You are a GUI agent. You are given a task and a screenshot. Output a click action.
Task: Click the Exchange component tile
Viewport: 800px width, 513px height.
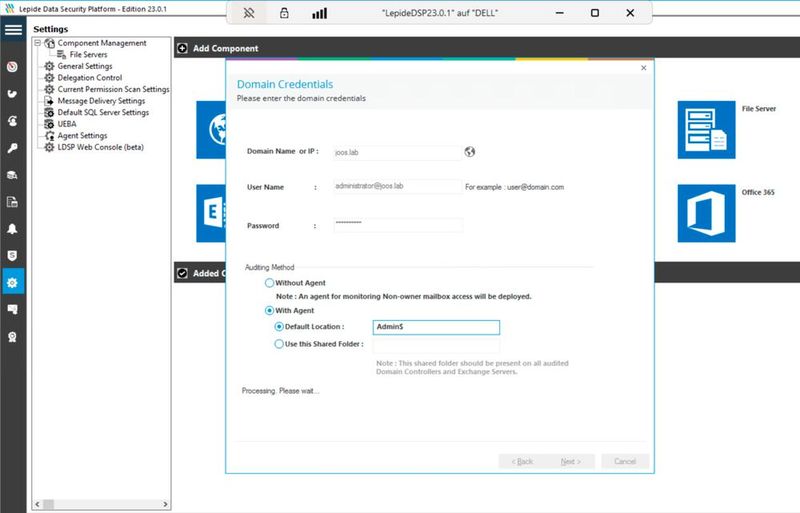(211, 213)
